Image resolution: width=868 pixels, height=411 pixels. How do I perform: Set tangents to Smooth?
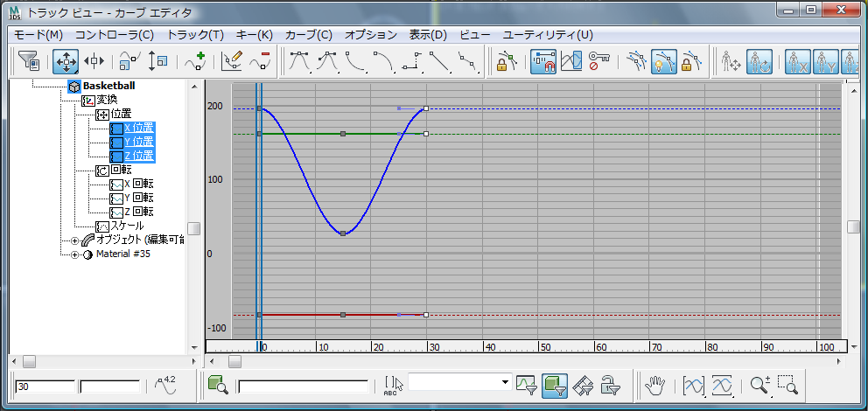pos(468,61)
